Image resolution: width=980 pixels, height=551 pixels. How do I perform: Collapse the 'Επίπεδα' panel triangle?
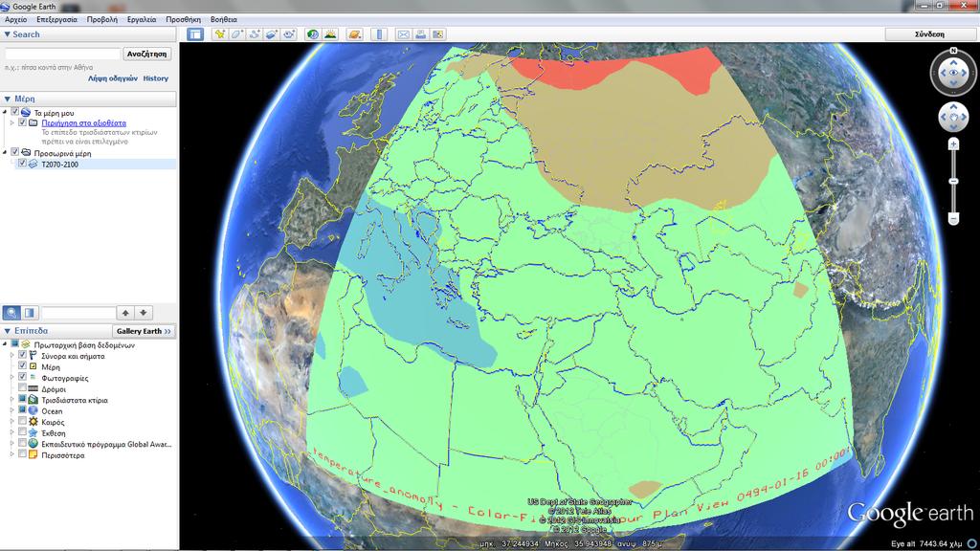(x=7, y=330)
